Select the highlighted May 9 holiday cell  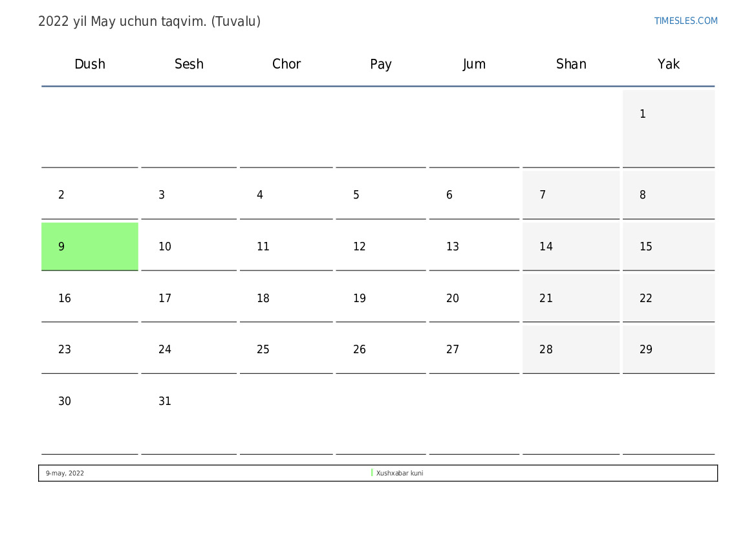point(90,246)
